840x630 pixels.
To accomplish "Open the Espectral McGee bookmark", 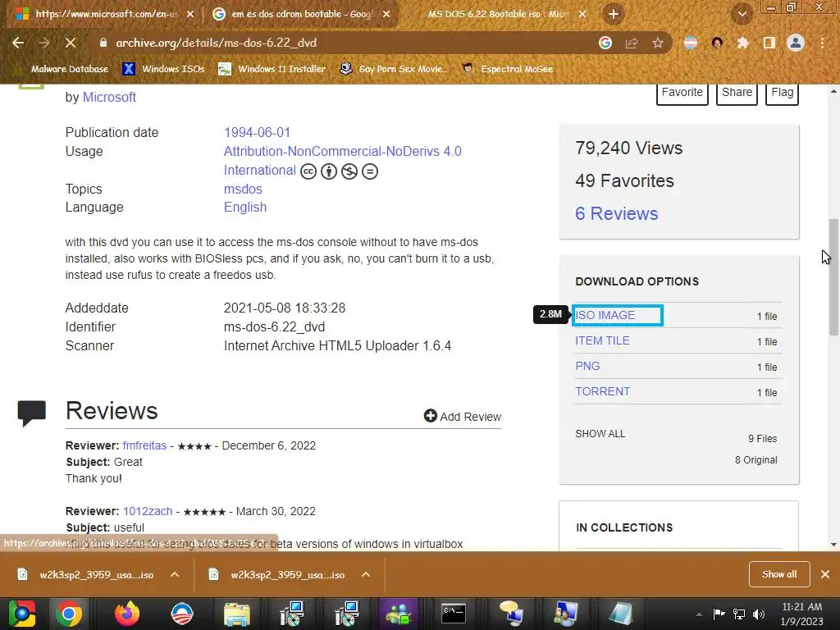I will click(507, 69).
